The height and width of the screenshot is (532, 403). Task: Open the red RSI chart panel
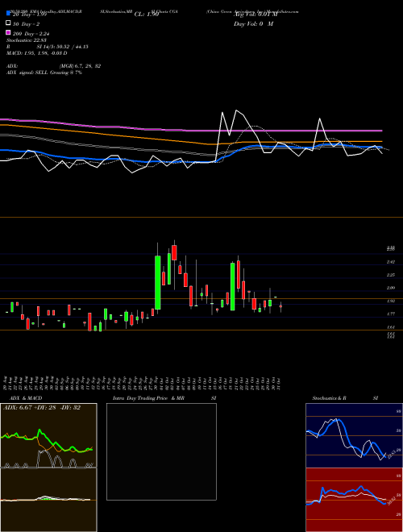pyautogui.click(x=354, y=500)
